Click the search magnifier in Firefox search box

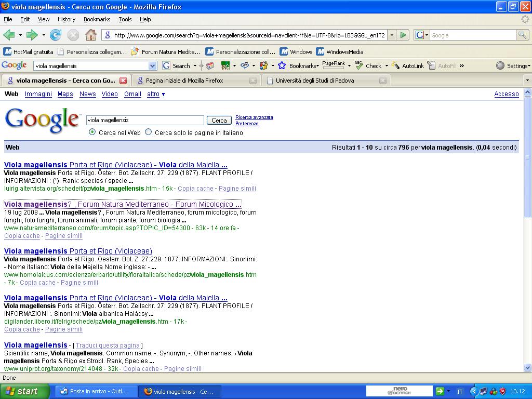click(x=522, y=35)
